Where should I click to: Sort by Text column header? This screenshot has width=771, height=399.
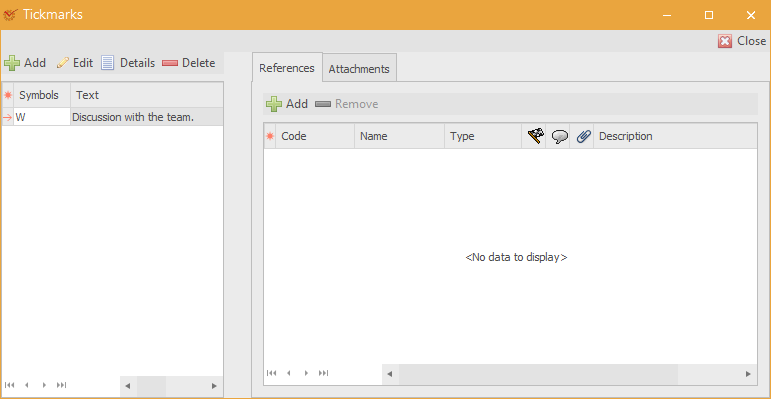[147, 95]
